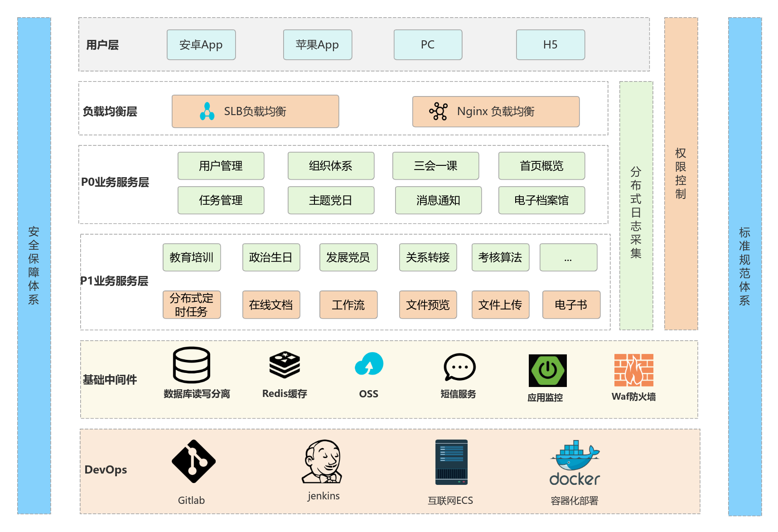The image size is (778, 532).
Task: Click the 标准规范体系 vertical bar
Action: [745, 266]
